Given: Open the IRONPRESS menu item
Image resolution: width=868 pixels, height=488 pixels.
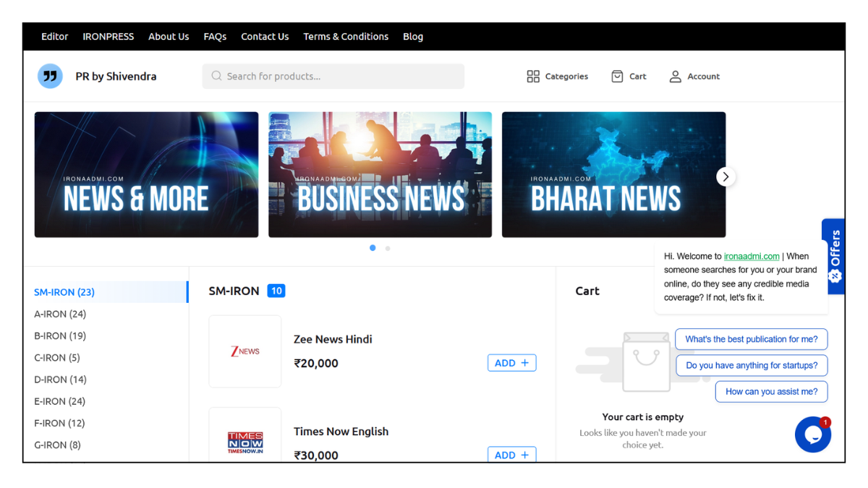Looking at the screenshot, I should tap(109, 36).
